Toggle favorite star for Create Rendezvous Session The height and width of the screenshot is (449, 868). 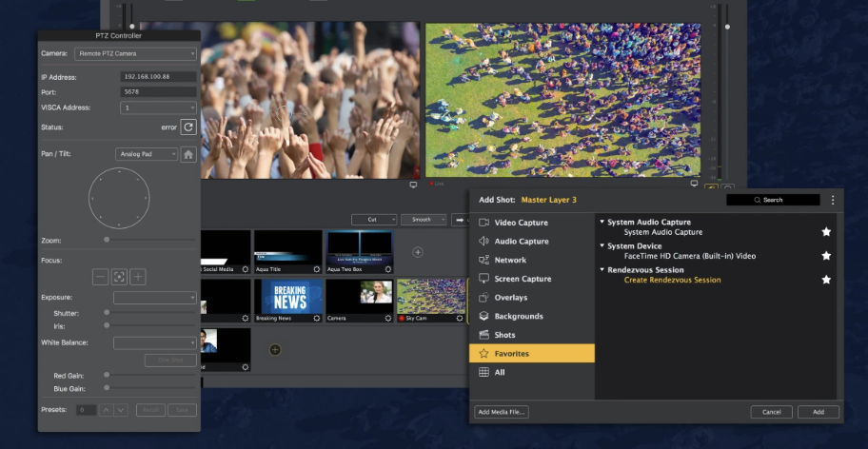(x=826, y=280)
